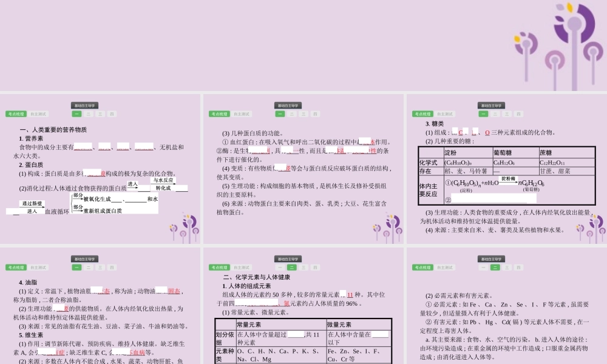Select the 考点梳理 tab on the bottom-right slide
Viewport: 607px width, 364px height.
tap(422, 267)
